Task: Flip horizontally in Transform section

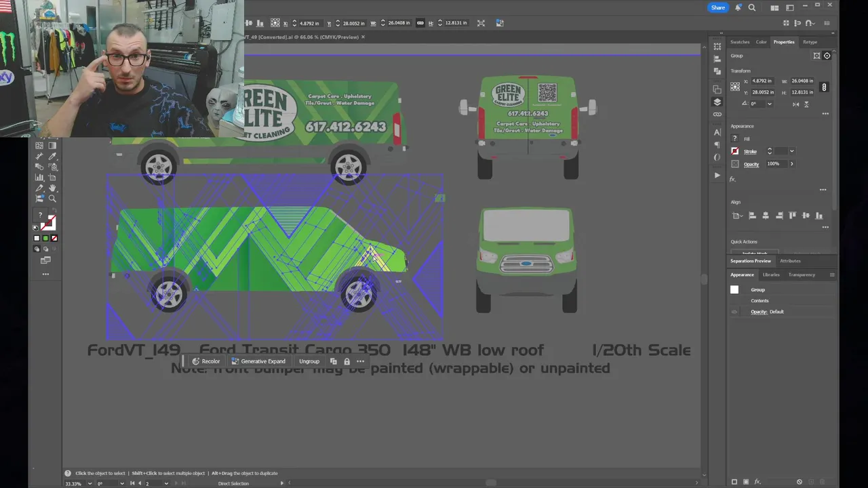Action: [x=795, y=104]
